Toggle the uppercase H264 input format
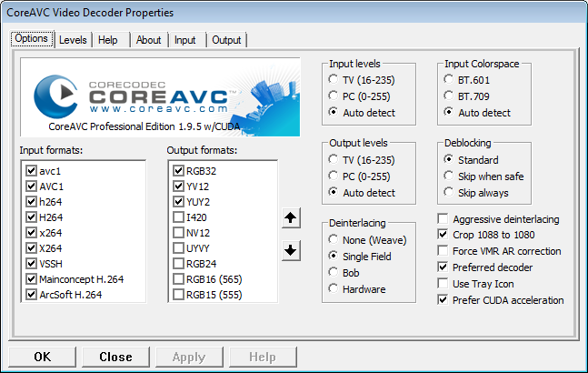 pos(31,217)
